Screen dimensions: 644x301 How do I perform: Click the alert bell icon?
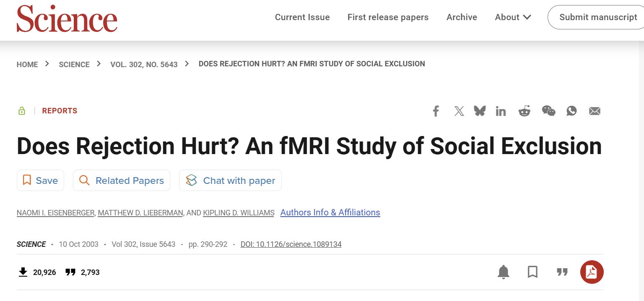(504, 272)
